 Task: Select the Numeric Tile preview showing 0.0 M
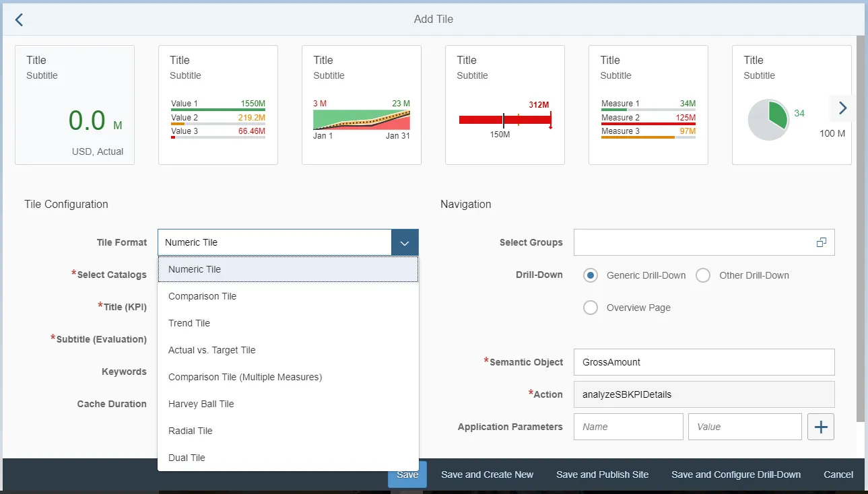click(74, 104)
